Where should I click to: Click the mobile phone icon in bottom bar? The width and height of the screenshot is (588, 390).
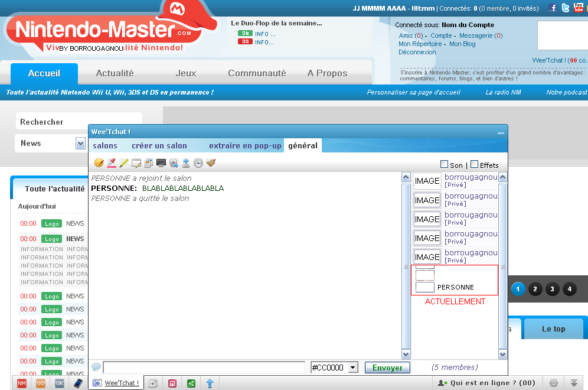pyautogui.click(x=78, y=383)
